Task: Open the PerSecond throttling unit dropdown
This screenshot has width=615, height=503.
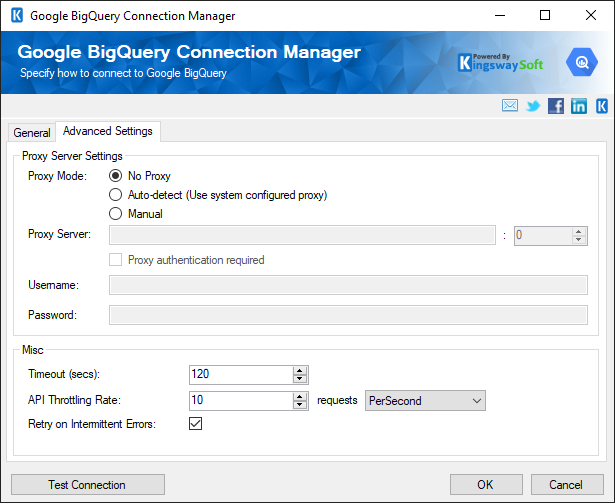Action: coord(425,401)
